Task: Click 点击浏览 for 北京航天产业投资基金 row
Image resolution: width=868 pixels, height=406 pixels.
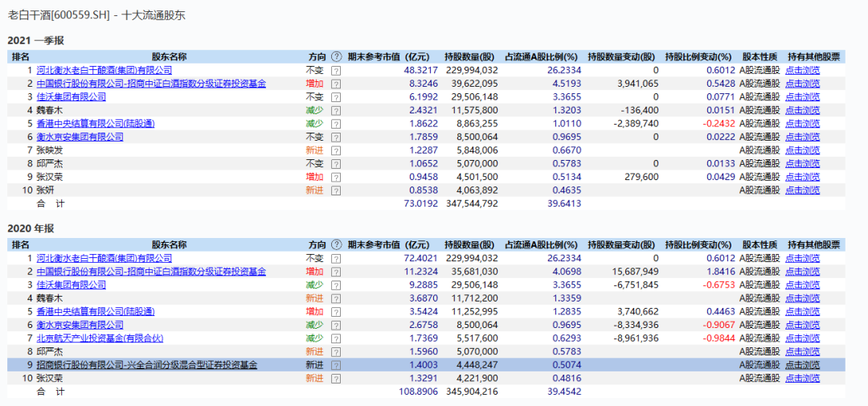Action: [x=803, y=338]
